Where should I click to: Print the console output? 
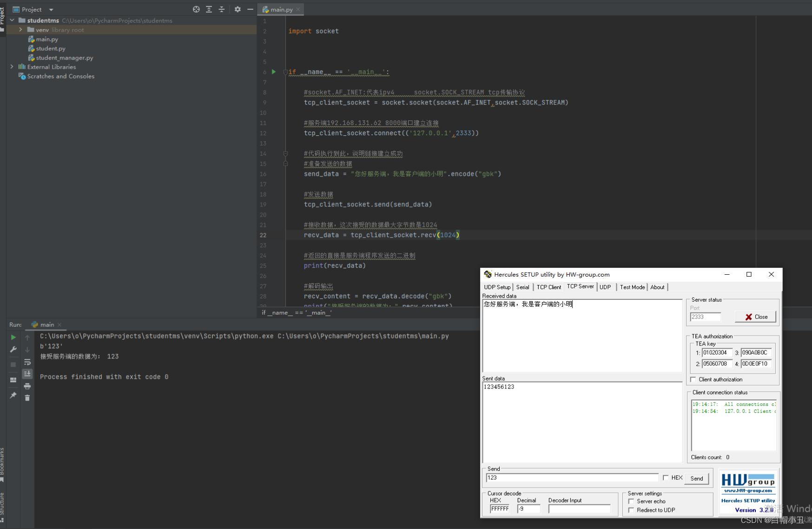[x=27, y=386]
